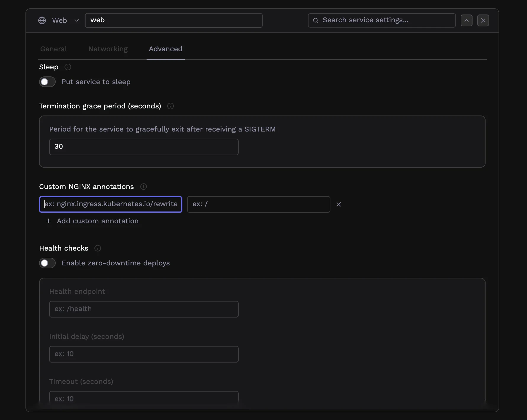Collapse the settings panel with the up chevron
The height and width of the screenshot is (420, 527).
point(467,20)
